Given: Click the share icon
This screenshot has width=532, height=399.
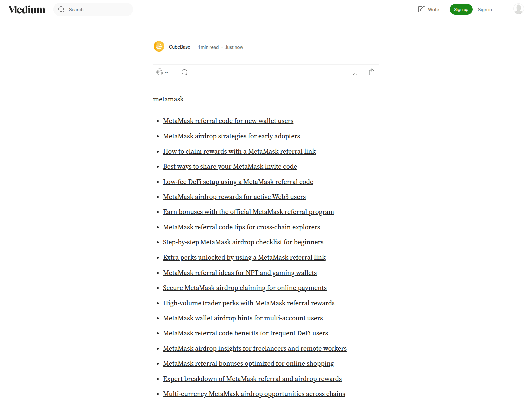Looking at the screenshot, I should pos(372,72).
